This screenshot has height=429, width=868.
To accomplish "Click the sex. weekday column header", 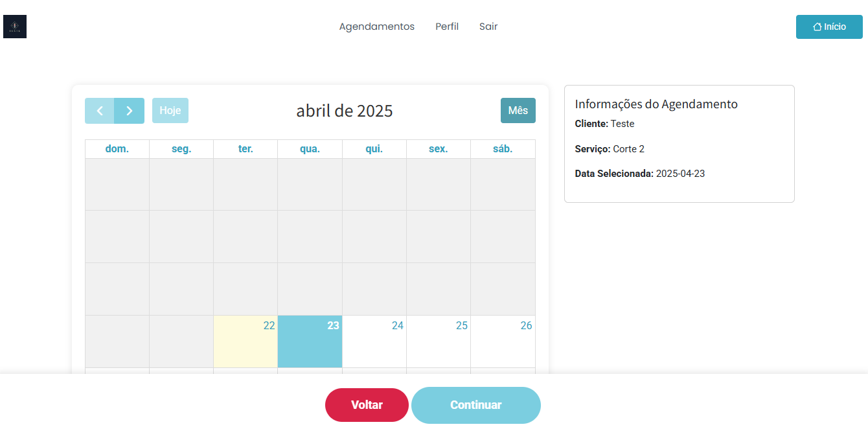I will (x=439, y=149).
